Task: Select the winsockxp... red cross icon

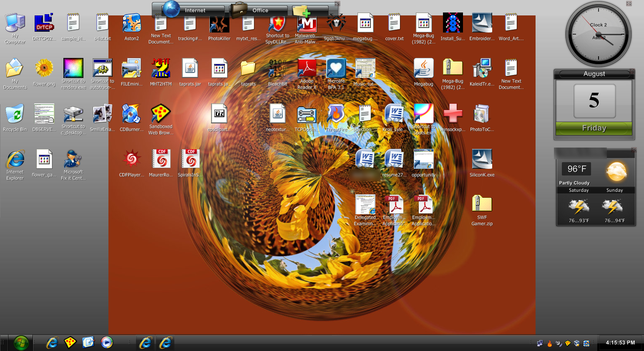Action: pyautogui.click(x=453, y=118)
